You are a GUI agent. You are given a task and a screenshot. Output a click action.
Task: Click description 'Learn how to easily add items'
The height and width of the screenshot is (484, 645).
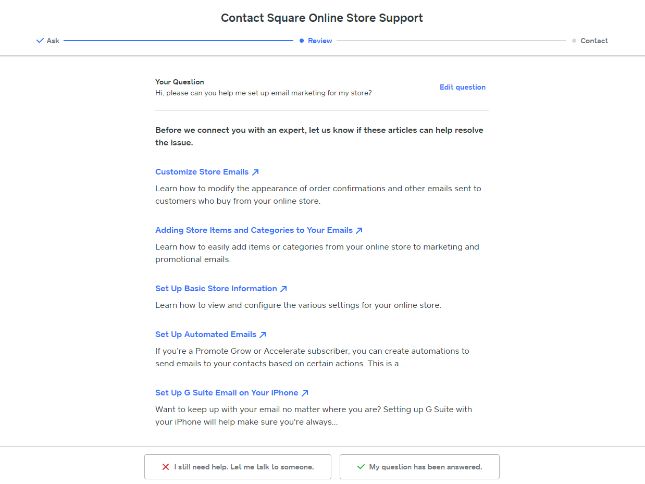point(317,253)
